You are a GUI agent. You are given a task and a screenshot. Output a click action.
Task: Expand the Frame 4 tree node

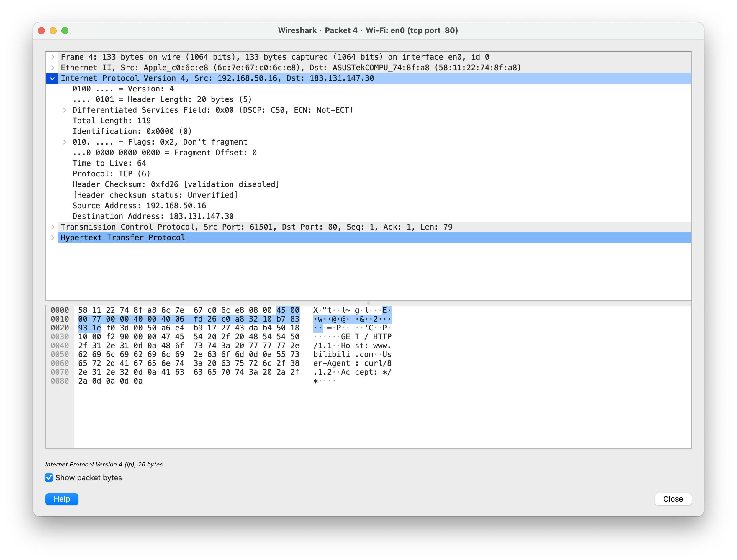pyautogui.click(x=53, y=57)
